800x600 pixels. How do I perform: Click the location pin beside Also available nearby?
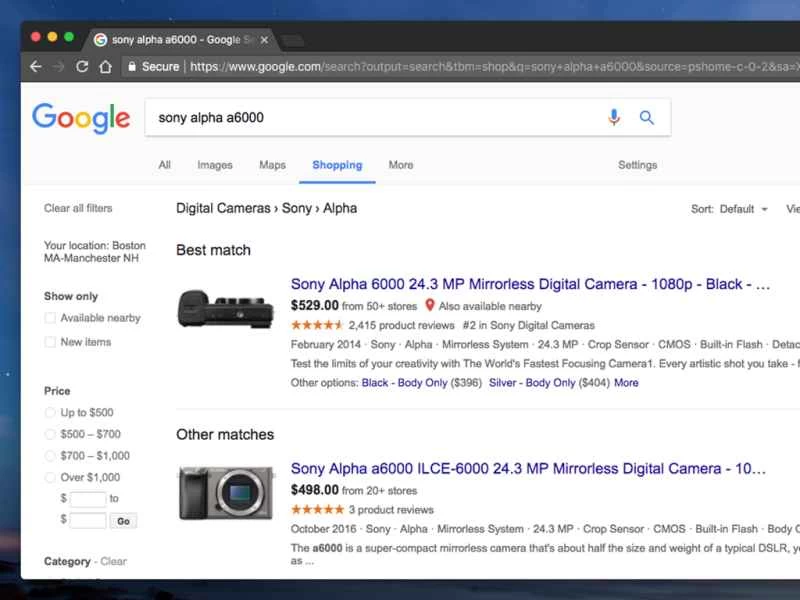point(430,306)
